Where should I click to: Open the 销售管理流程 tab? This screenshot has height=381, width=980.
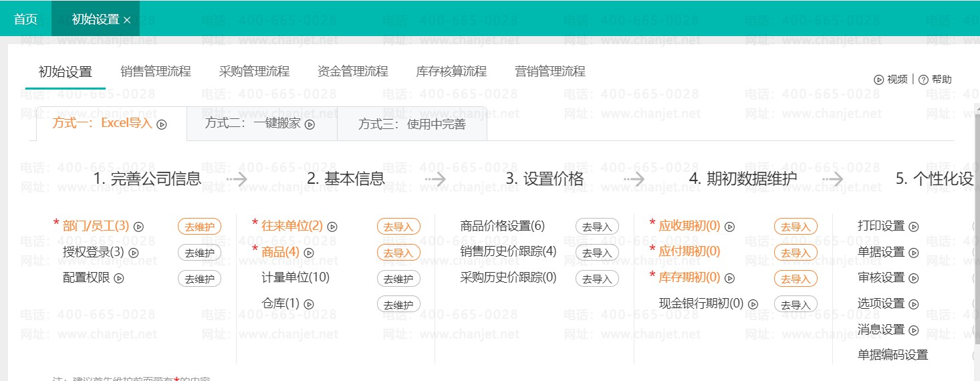tap(156, 72)
